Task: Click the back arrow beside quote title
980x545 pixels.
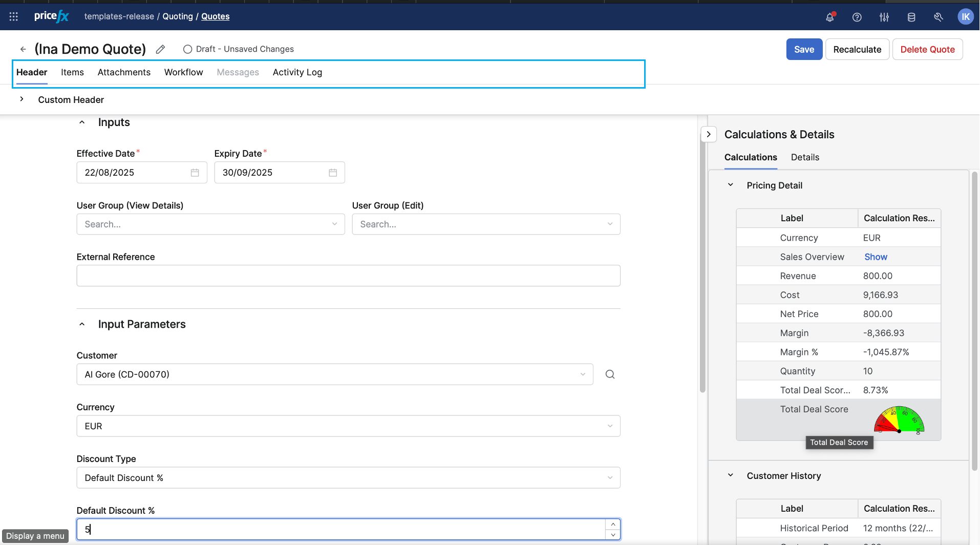Action: (x=23, y=49)
